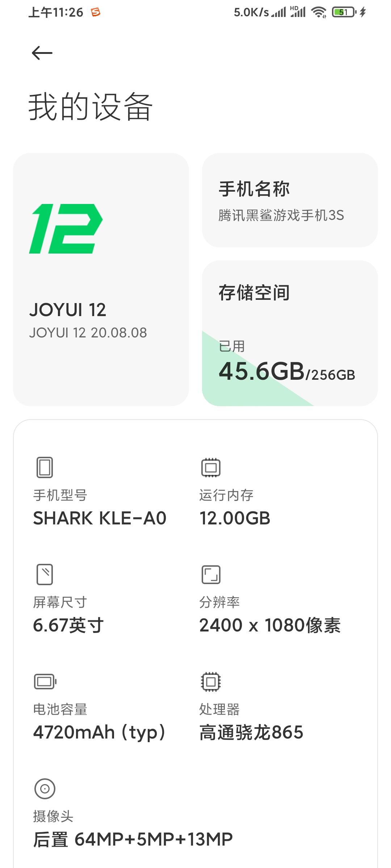The height and width of the screenshot is (868, 391).
Task: Tap the screen size icon
Action: tap(45, 574)
